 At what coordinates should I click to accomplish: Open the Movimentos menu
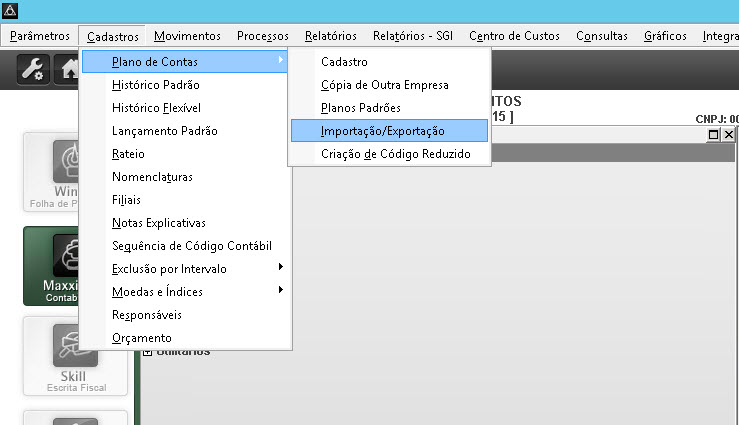(188, 36)
